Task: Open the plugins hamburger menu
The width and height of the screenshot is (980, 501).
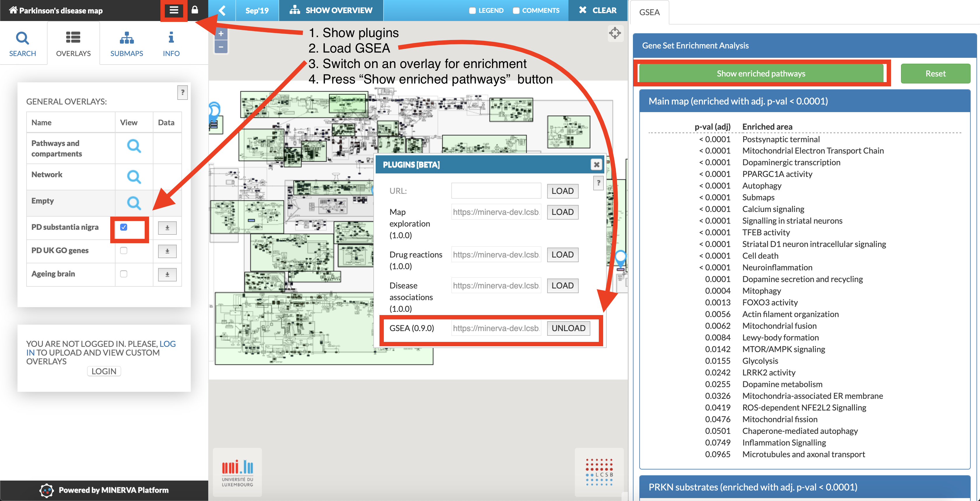Action: 174,10
